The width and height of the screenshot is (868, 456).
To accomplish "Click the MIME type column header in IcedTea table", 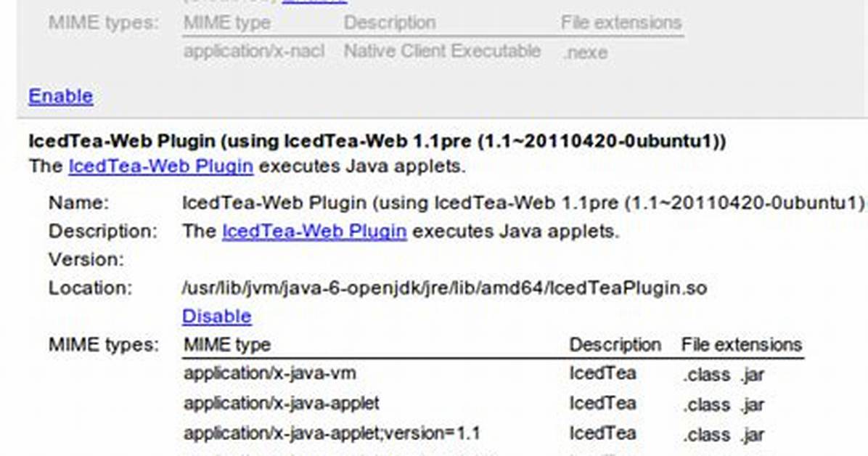I will (227, 345).
